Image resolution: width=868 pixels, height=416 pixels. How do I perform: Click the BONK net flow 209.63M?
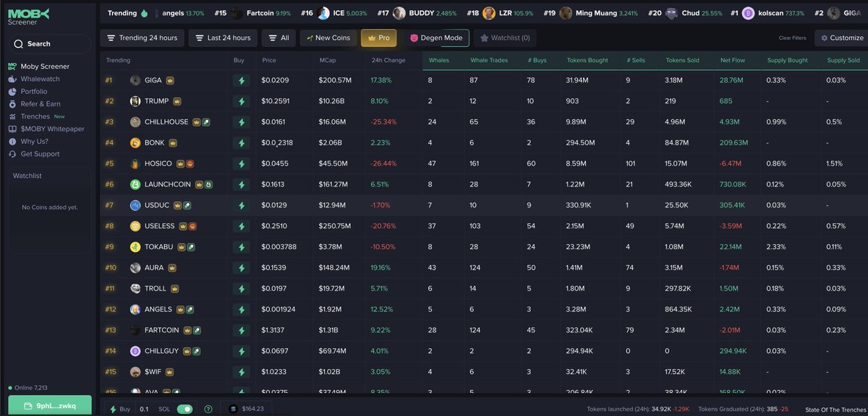click(x=734, y=143)
